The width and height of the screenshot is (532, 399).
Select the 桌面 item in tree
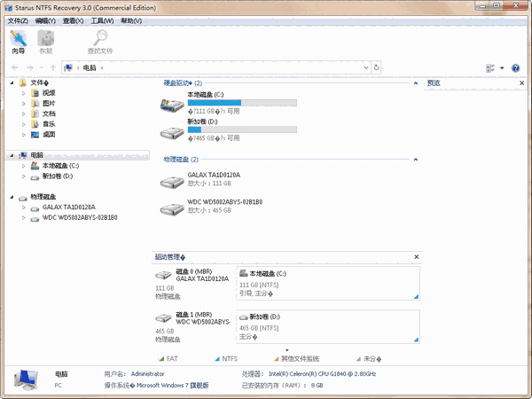(49, 135)
